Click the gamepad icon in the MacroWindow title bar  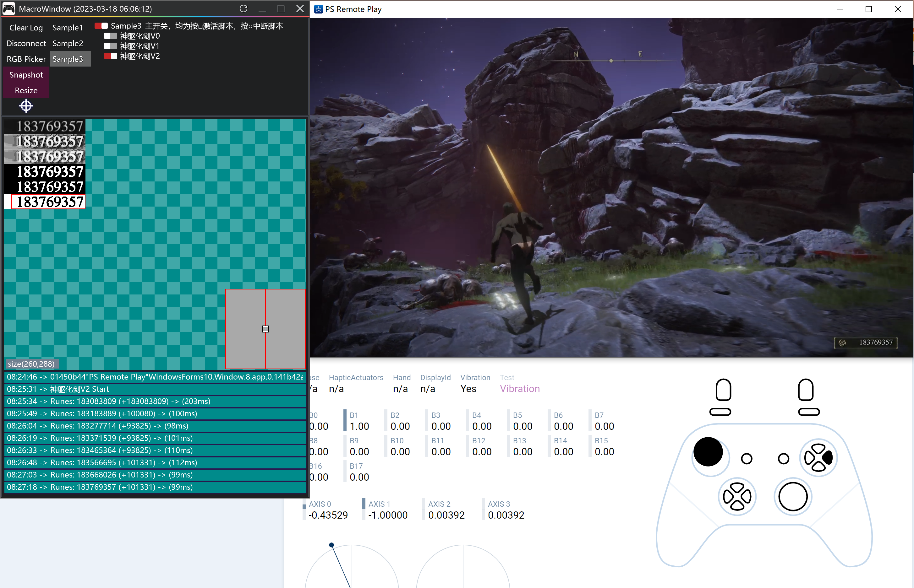[x=9, y=8]
